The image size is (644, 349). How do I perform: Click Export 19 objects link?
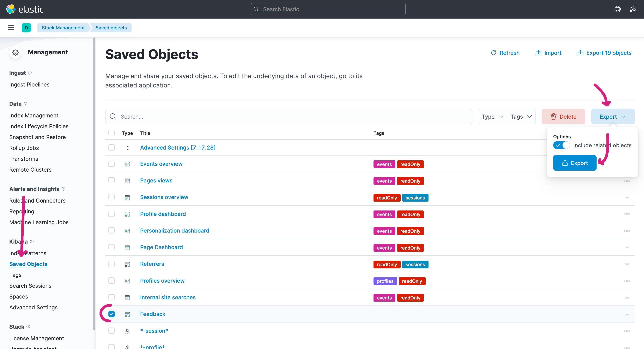pos(604,53)
